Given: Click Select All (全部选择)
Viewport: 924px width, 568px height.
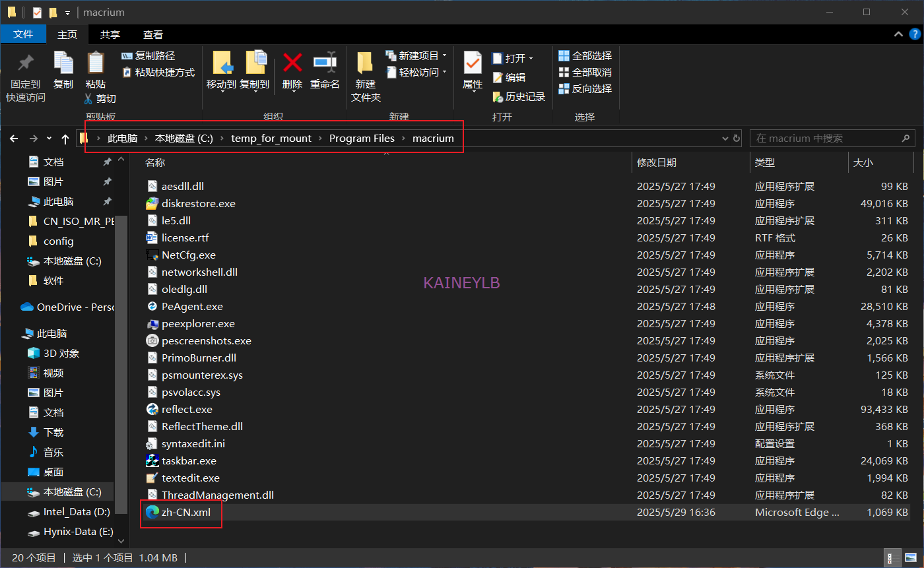Looking at the screenshot, I should 585,56.
